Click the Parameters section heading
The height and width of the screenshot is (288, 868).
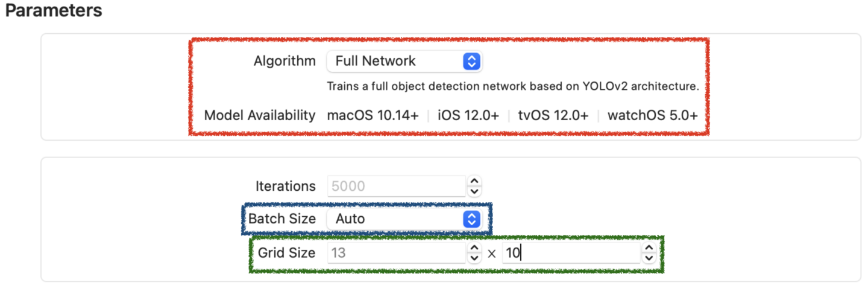(54, 11)
